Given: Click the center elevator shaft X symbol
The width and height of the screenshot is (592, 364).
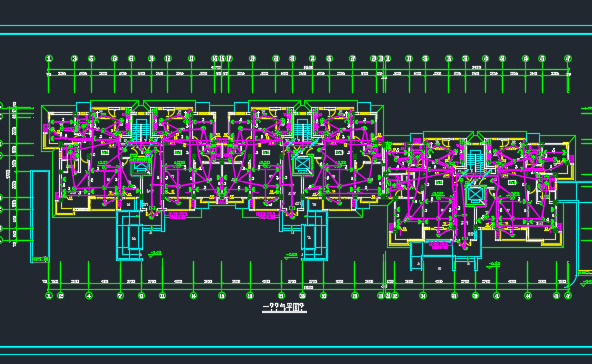Looking at the screenshot, I should point(302,164).
